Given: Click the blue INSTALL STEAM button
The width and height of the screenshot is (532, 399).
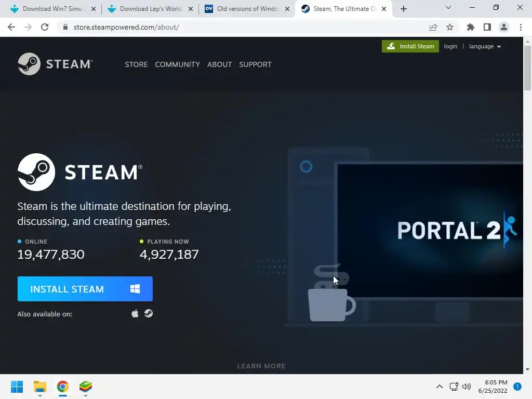Looking at the screenshot, I should click(85, 289).
